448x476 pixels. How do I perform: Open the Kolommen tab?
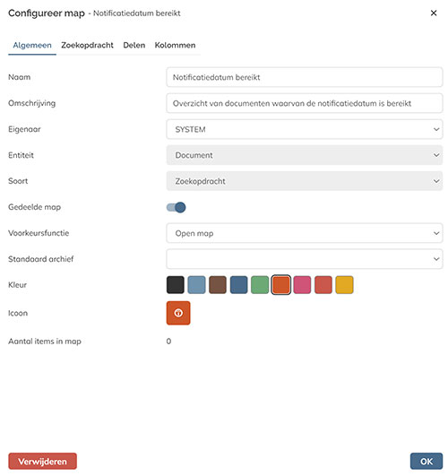[175, 45]
